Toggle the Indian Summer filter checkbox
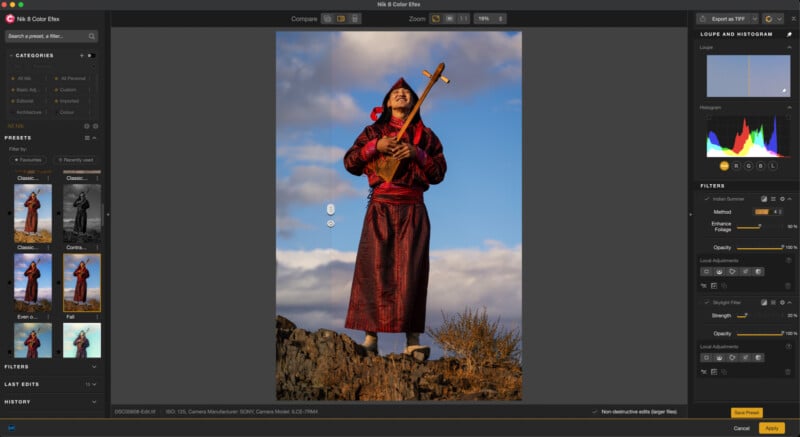This screenshot has height=437, width=800. (706, 198)
